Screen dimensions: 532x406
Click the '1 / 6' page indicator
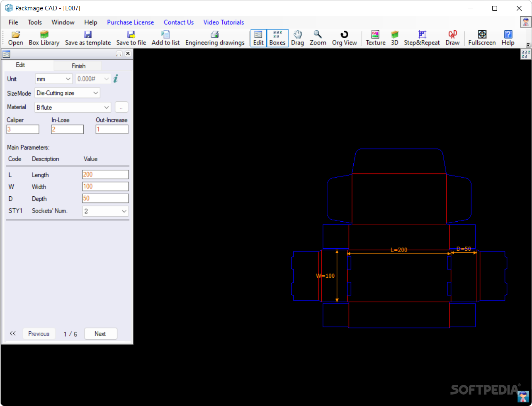click(70, 334)
